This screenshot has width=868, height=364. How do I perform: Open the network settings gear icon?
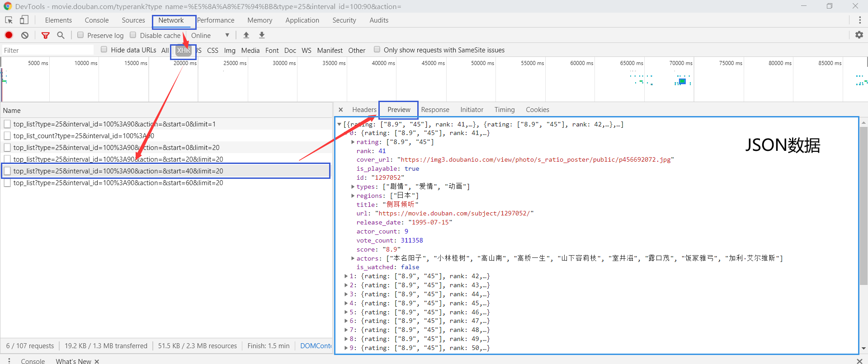click(859, 35)
